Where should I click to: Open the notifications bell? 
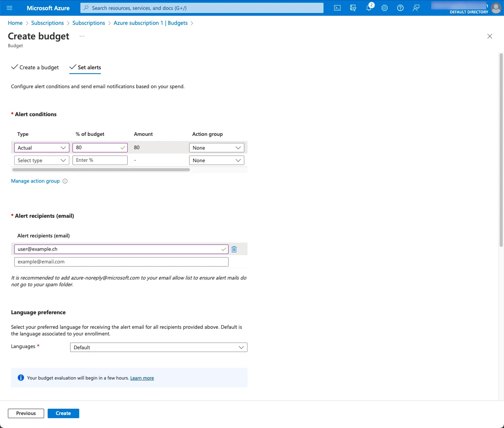pos(369,8)
